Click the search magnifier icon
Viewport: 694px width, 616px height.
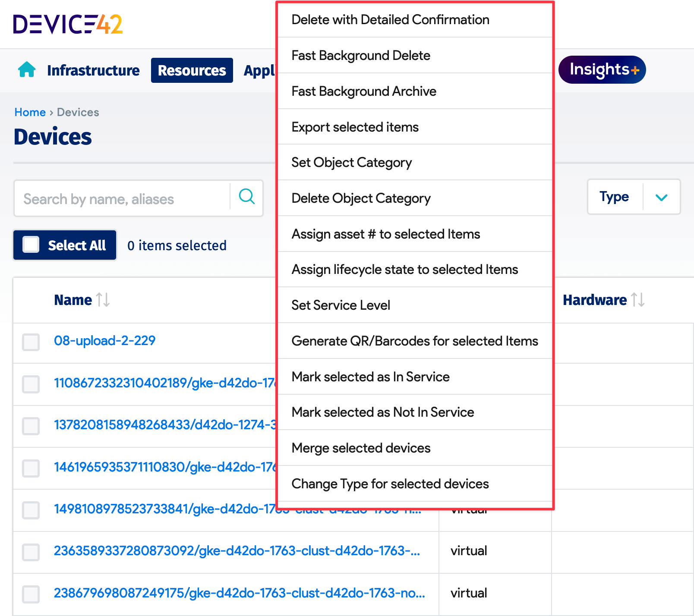pos(246,198)
